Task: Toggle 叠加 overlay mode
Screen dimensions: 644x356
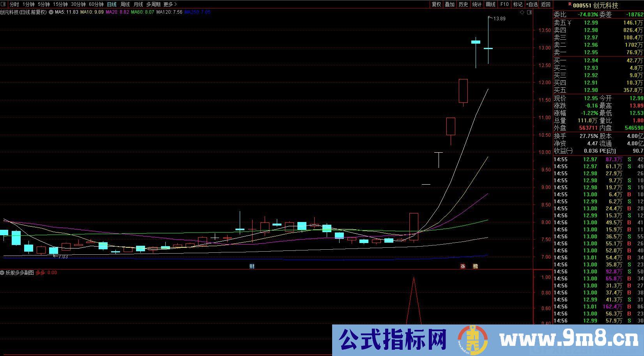Action: 449,4
